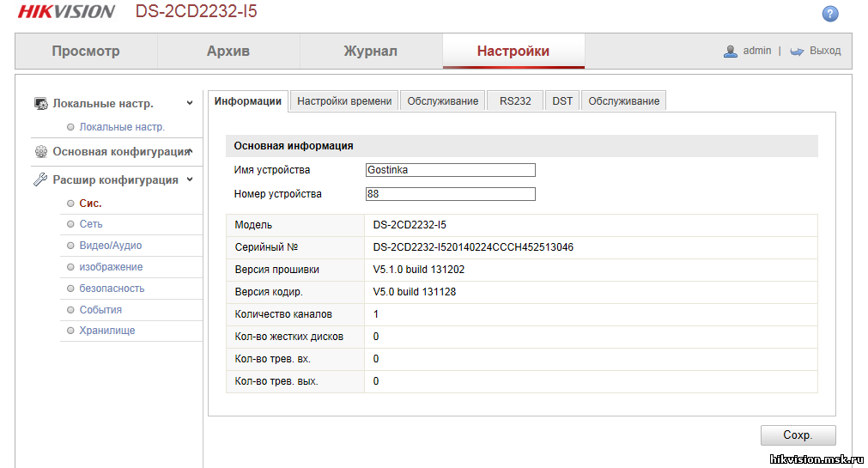Click the Количество каналов label

pos(283,314)
